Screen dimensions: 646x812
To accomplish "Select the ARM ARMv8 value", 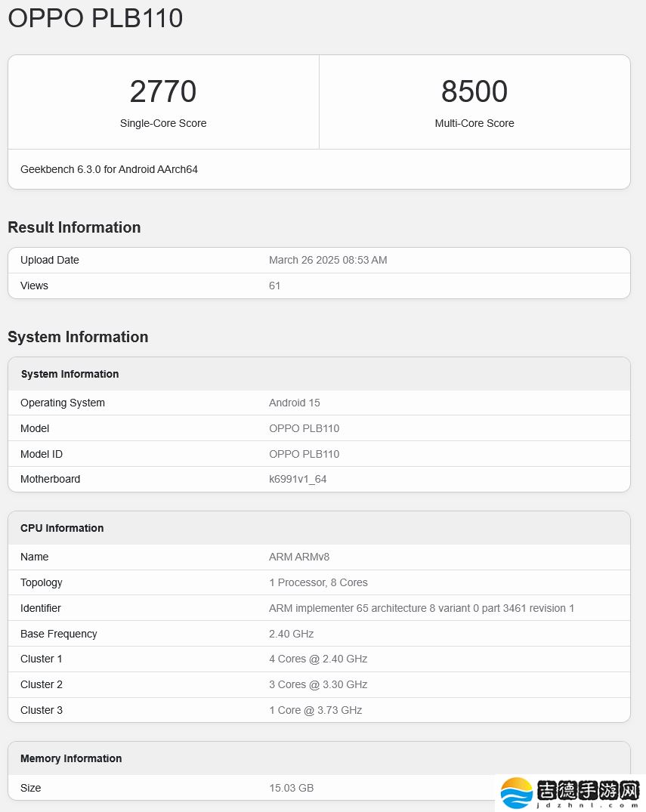I will point(299,557).
